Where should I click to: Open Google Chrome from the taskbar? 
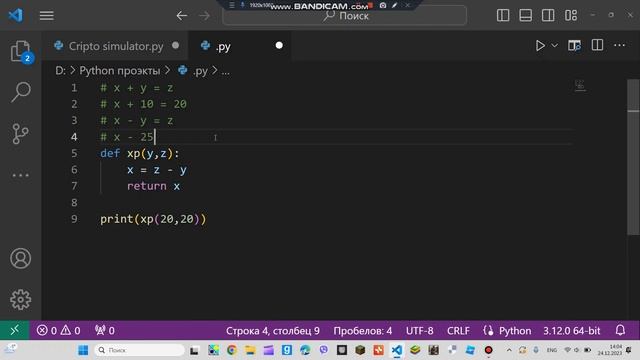pos(232,350)
